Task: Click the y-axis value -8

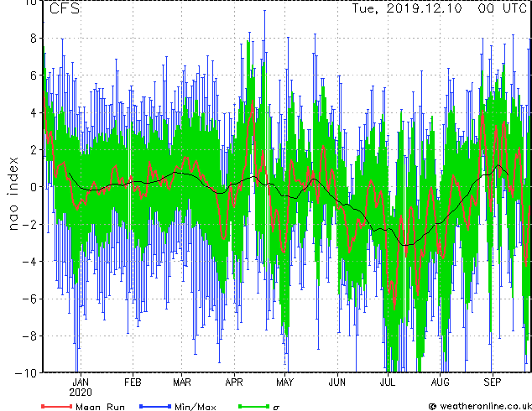Action: (x=29, y=336)
